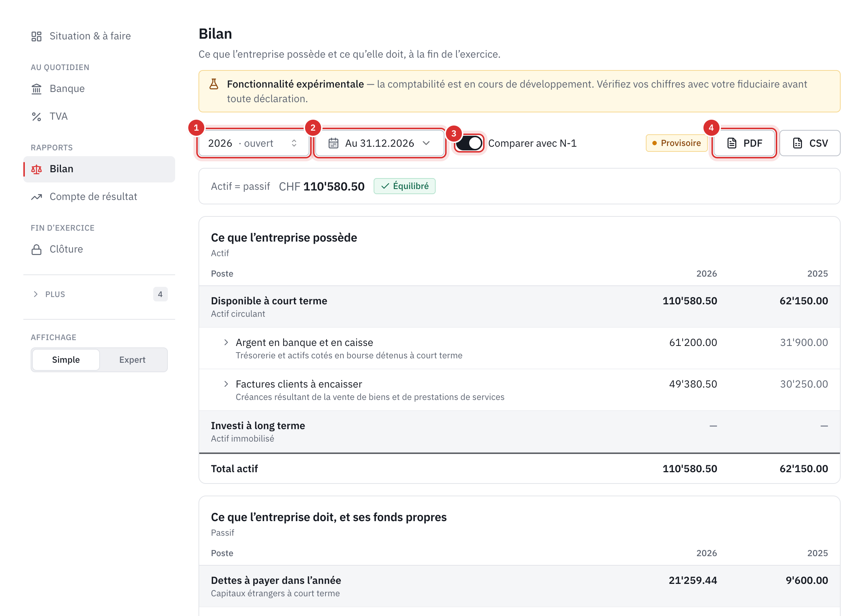Click the 30'250.00 prior-year receivables value
The width and height of the screenshot is (864, 616).
[x=804, y=384]
